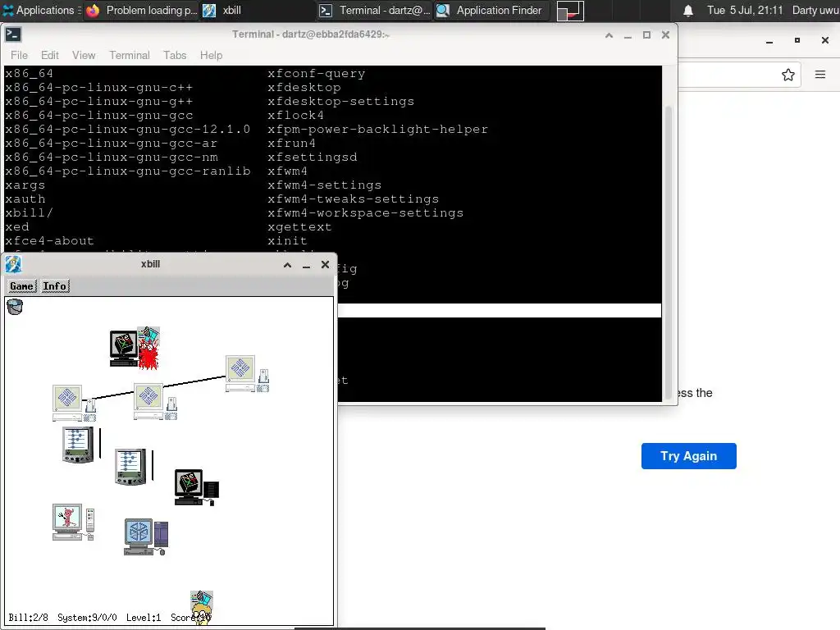Click 'xfconf-query' in the terminal output
Screen dimensions: 840x630
[x=316, y=73]
